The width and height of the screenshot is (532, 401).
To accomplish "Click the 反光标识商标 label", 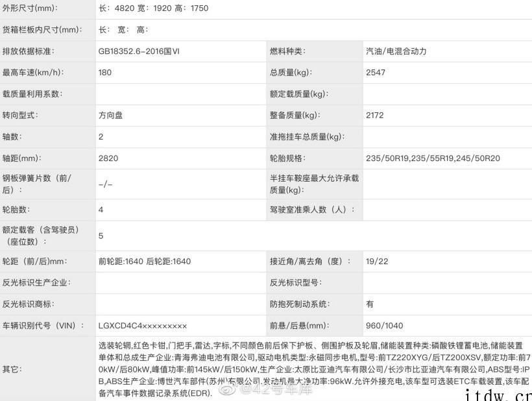I will coord(29,304).
